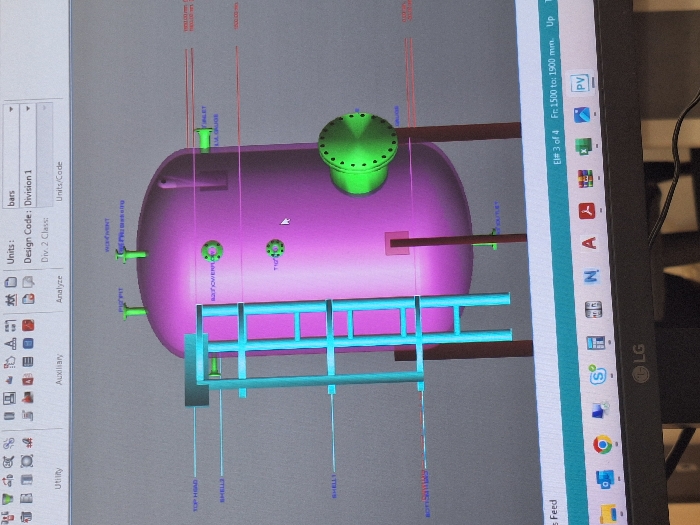Viewport: 700px width, 525px height.
Task: Open Adobe Acrobat from the taskbar
Action: pos(590,211)
